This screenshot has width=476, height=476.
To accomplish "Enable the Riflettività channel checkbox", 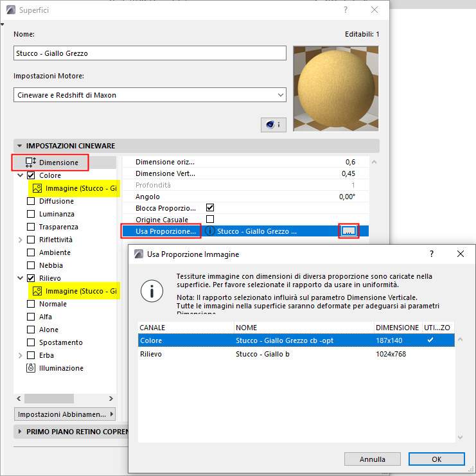I will pyautogui.click(x=31, y=240).
